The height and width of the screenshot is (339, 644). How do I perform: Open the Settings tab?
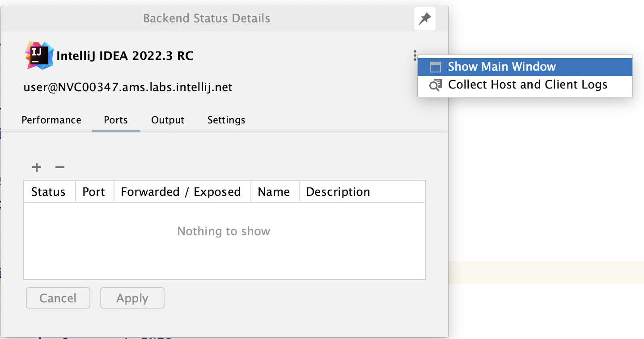pos(226,120)
